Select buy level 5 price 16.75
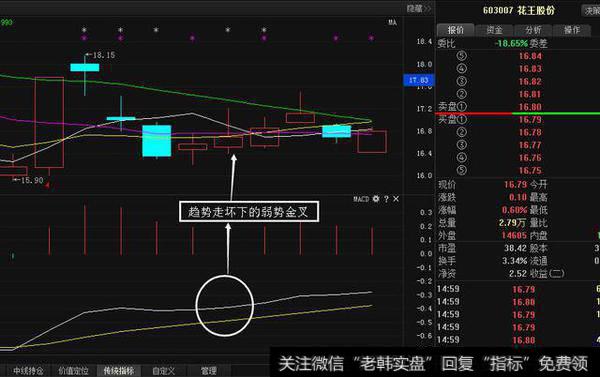 (530, 170)
